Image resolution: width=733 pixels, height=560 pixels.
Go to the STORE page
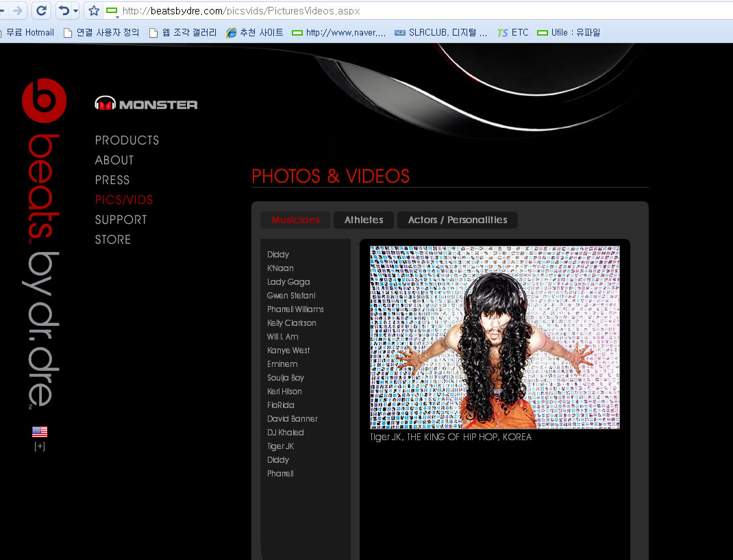tap(113, 240)
